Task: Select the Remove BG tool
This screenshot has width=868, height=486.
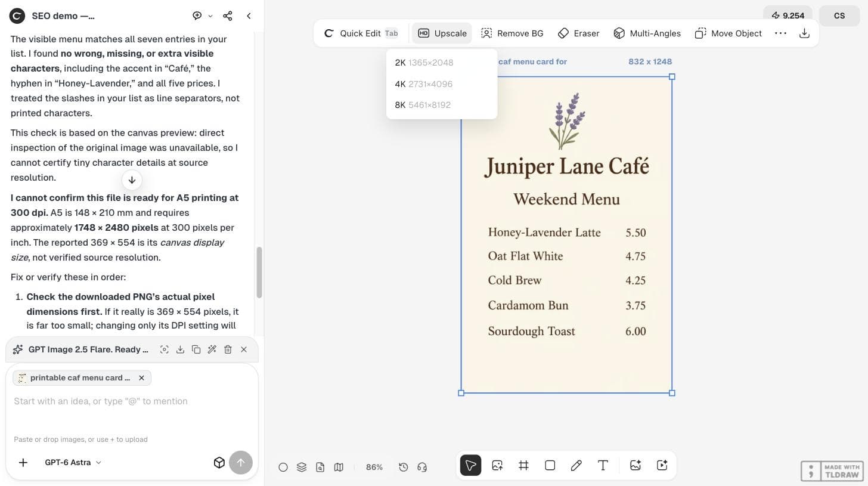Action: click(x=513, y=33)
